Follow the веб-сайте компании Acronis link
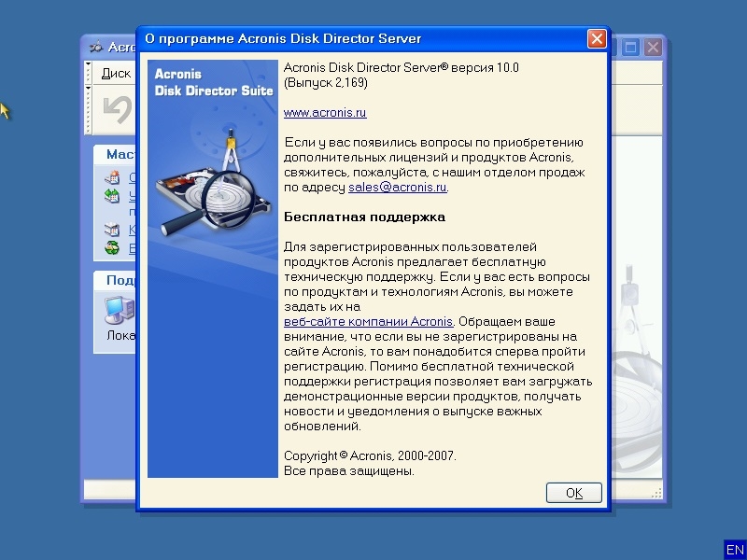The width and height of the screenshot is (747, 560). coord(368,321)
